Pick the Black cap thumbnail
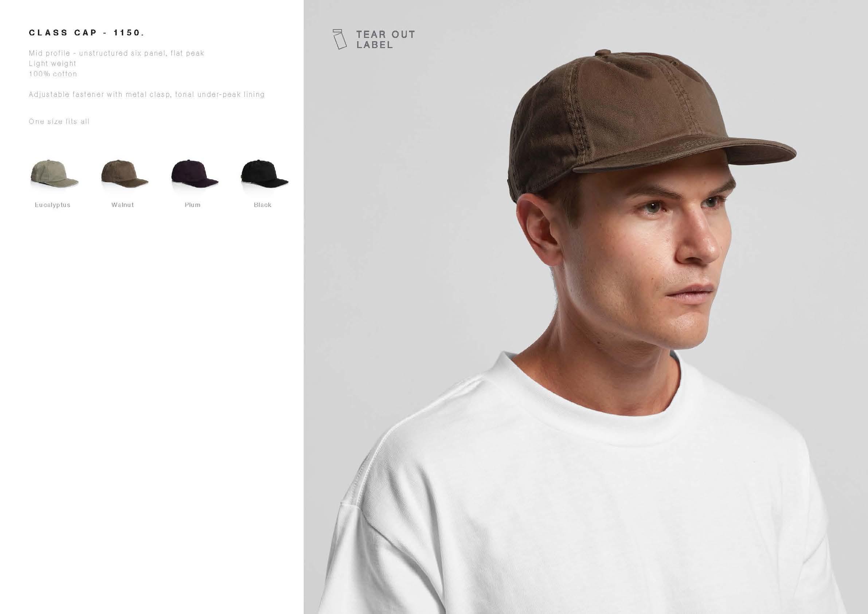The width and height of the screenshot is (868, 614). pos(265,173)
